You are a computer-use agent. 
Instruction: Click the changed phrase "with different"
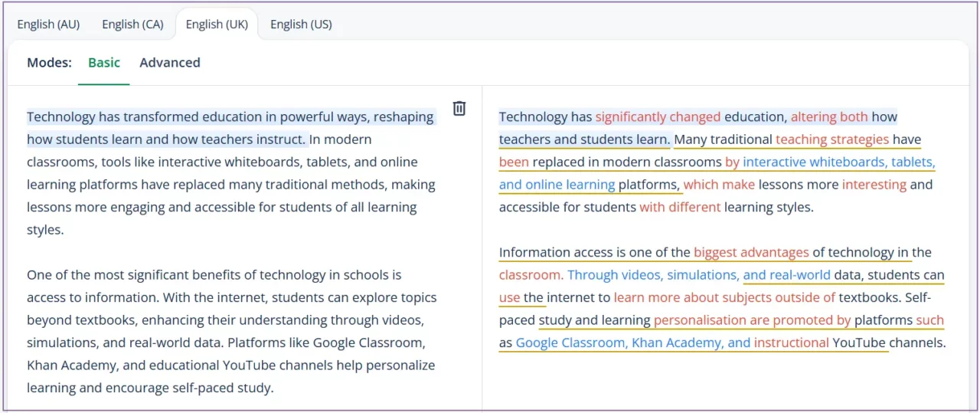(x=680, y=207)
